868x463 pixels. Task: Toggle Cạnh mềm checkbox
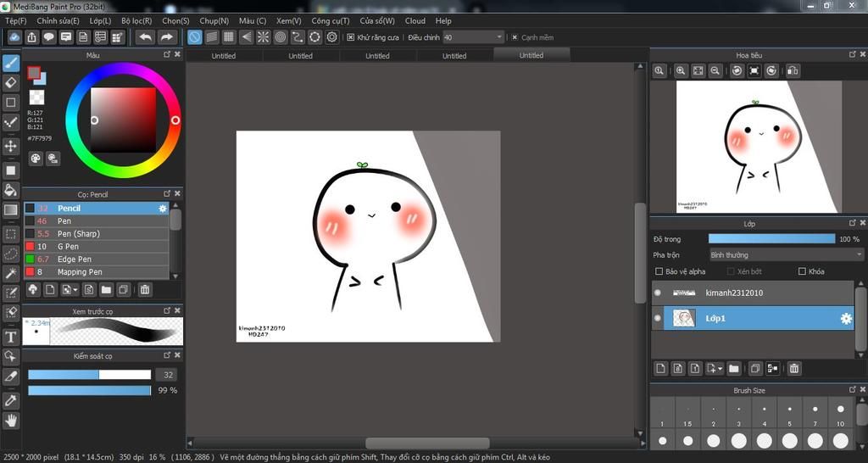(x=515, y=37)
